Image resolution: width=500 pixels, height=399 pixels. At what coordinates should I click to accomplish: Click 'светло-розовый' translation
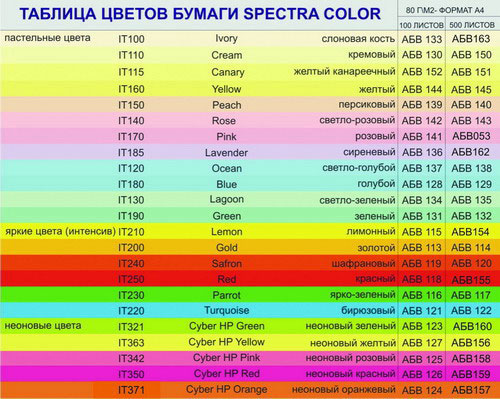pyautogui.click(x=357, y=120)
